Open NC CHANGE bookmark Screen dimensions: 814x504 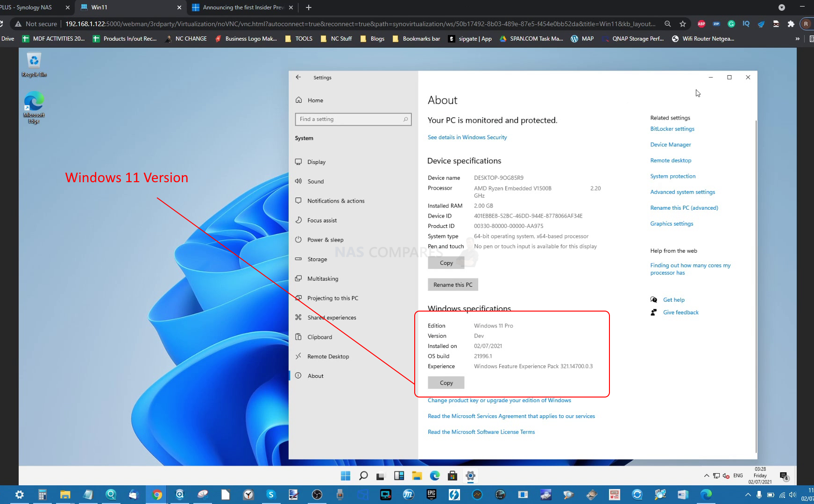[185, 39]
